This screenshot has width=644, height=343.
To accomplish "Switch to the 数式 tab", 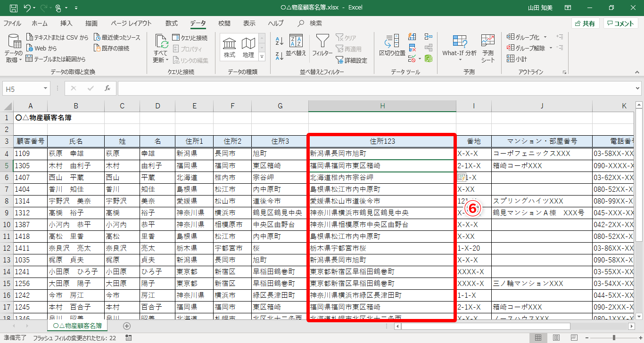I will tap(172, 23).
